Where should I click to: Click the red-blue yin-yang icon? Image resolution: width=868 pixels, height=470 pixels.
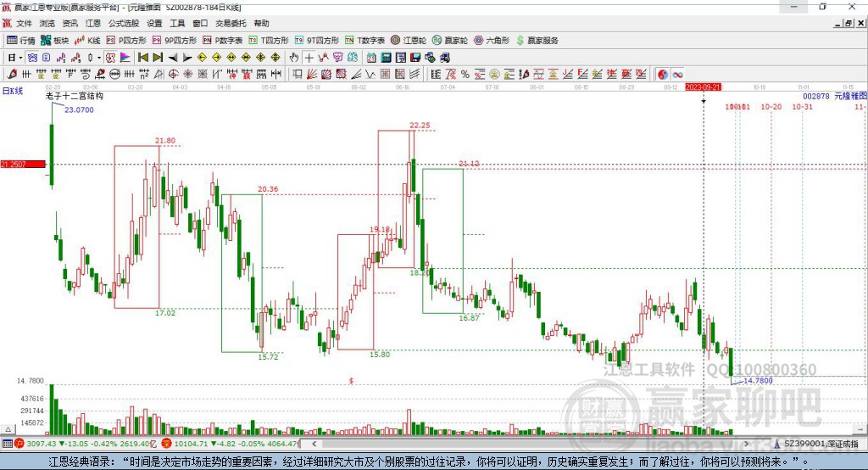(663, 75)
